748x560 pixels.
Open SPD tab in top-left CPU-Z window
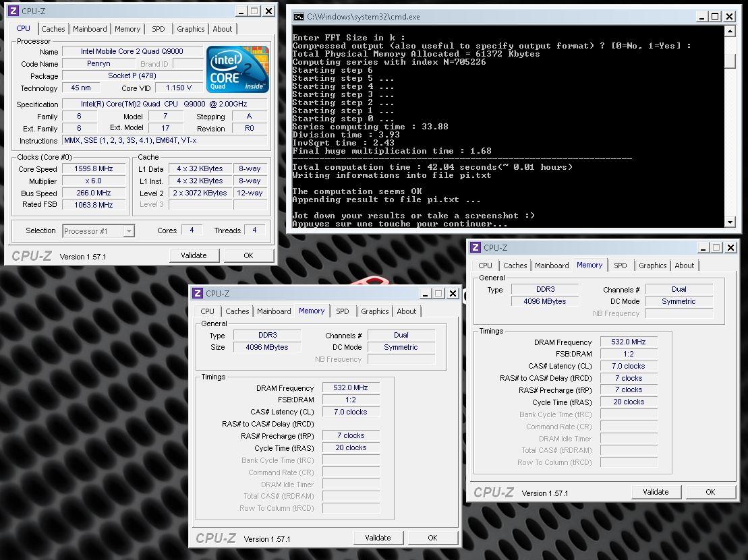click(159, 29)
